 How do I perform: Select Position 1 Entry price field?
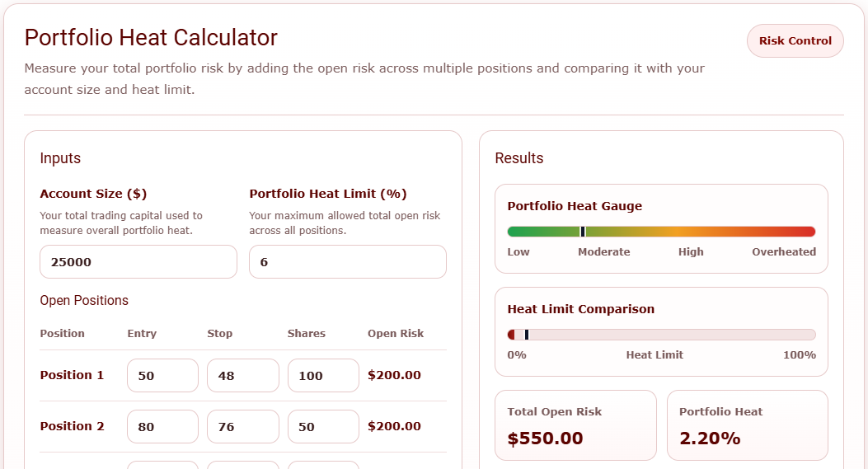click(x=162, y=376)
